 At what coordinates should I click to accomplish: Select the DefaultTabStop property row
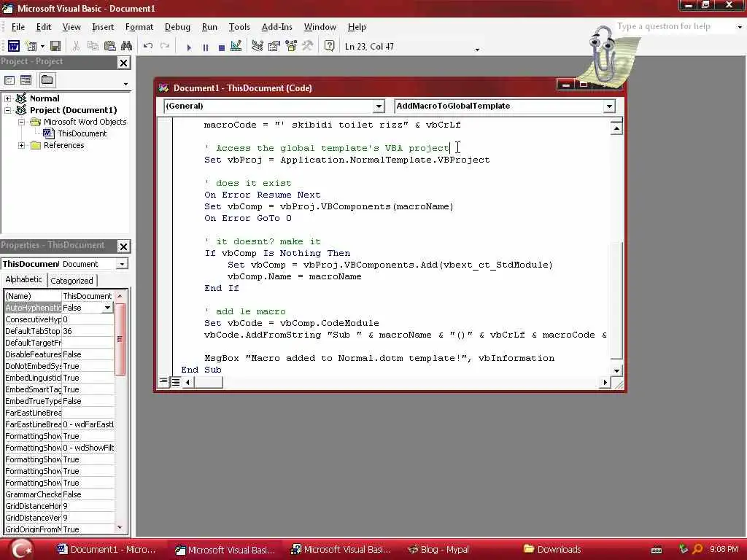click(59, 332)
